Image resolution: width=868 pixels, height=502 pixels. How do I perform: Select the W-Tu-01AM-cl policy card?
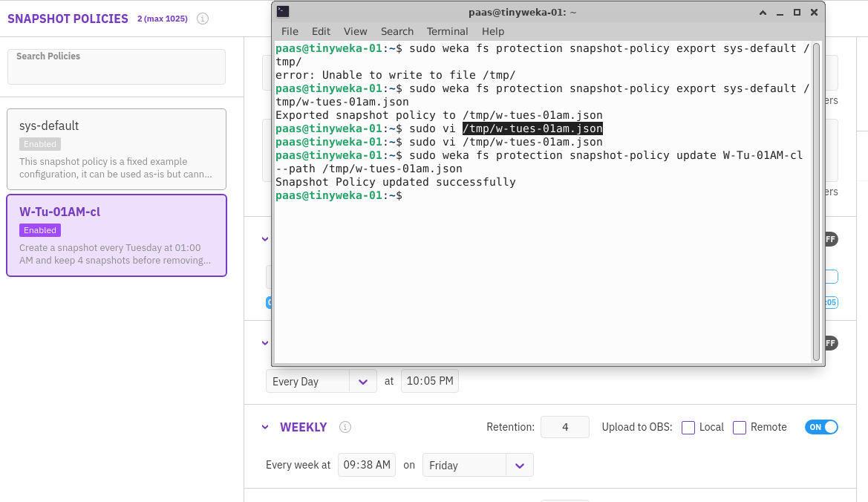click(x=117, y=235)
